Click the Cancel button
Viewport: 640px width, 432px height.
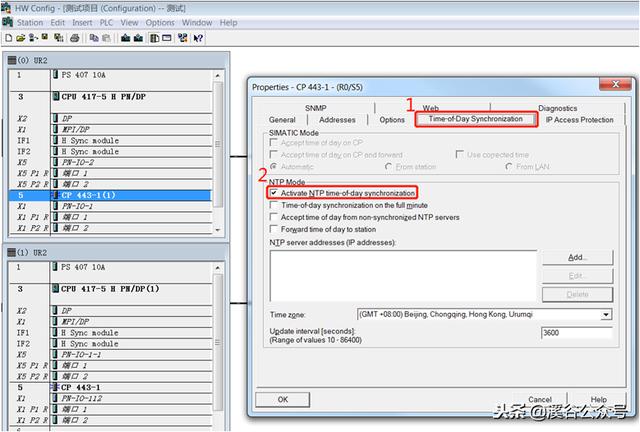[540, 399]
